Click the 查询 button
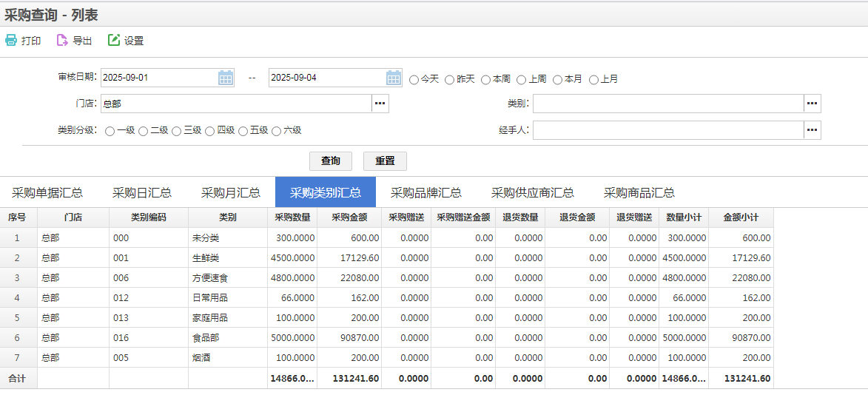Viewport: 868px width, 395px height. (x=330, y=161)
